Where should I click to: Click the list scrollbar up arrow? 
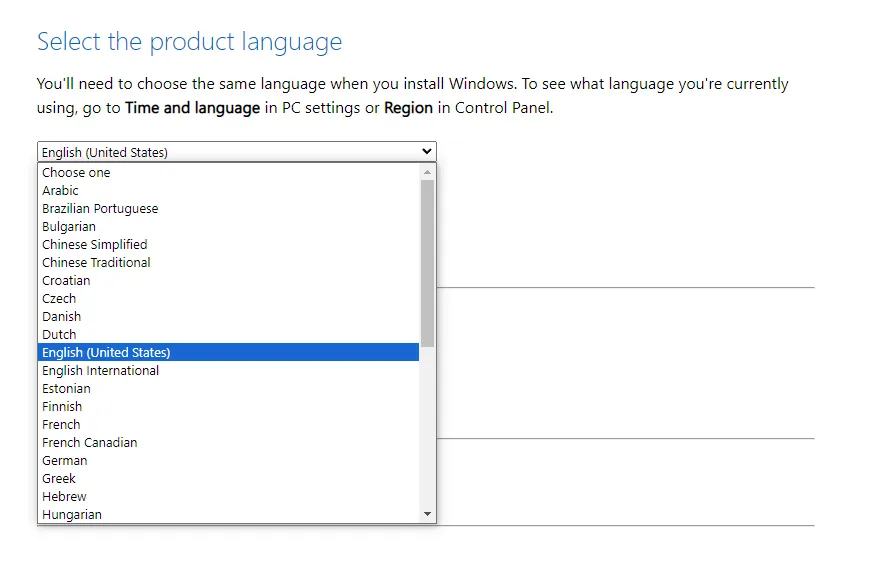(x=427, y=172)
